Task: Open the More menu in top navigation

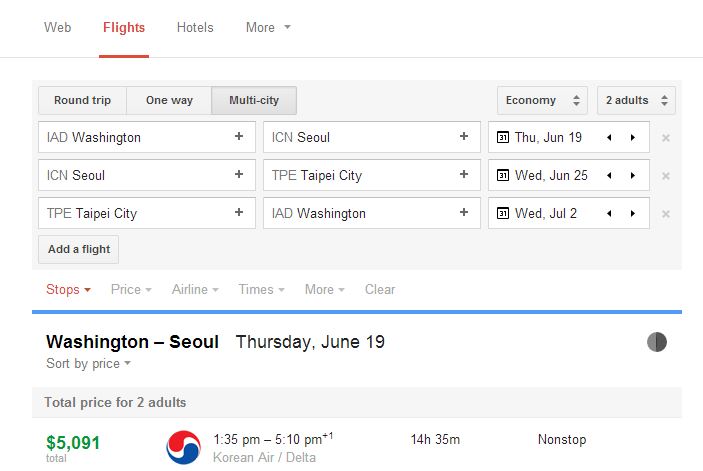Action: point(268,27)
